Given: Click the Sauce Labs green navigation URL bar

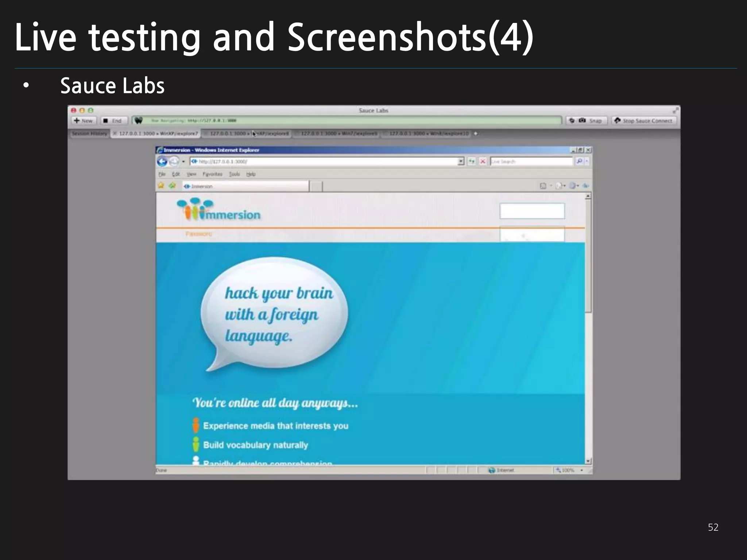Looking at the screenshot, I should coord(347,120).
